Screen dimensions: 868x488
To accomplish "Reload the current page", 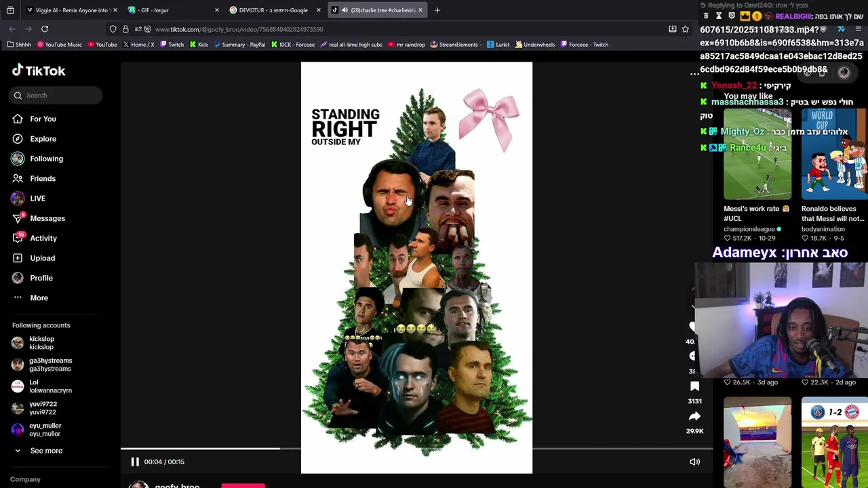I will click(45, 29).
